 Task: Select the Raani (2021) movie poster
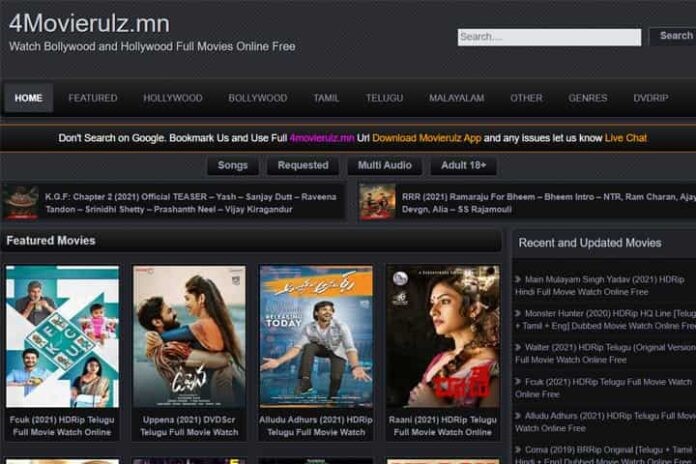(442, 336)
